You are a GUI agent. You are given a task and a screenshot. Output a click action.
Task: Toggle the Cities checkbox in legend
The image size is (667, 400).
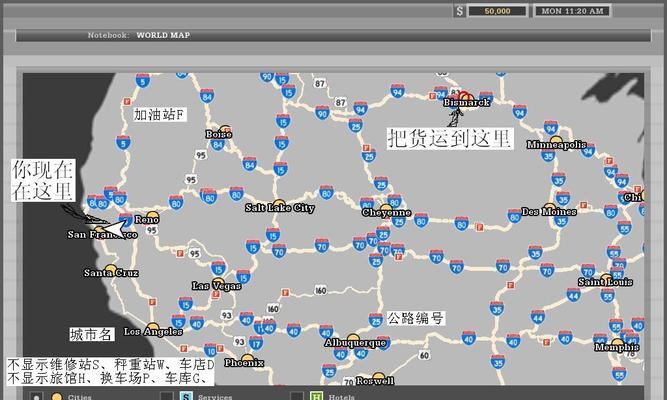[x=37, y=396]
